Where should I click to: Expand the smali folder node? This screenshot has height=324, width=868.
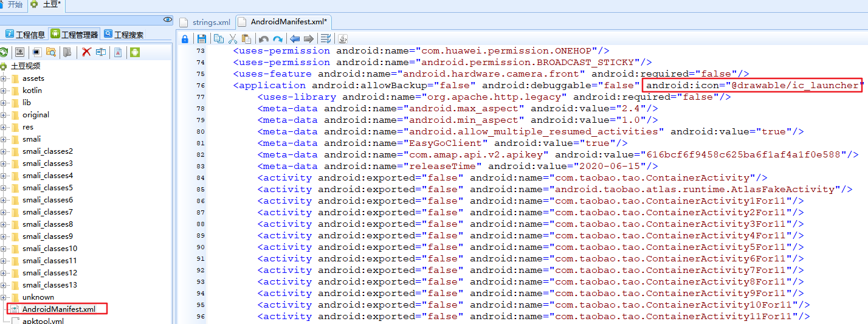[4, 139]
